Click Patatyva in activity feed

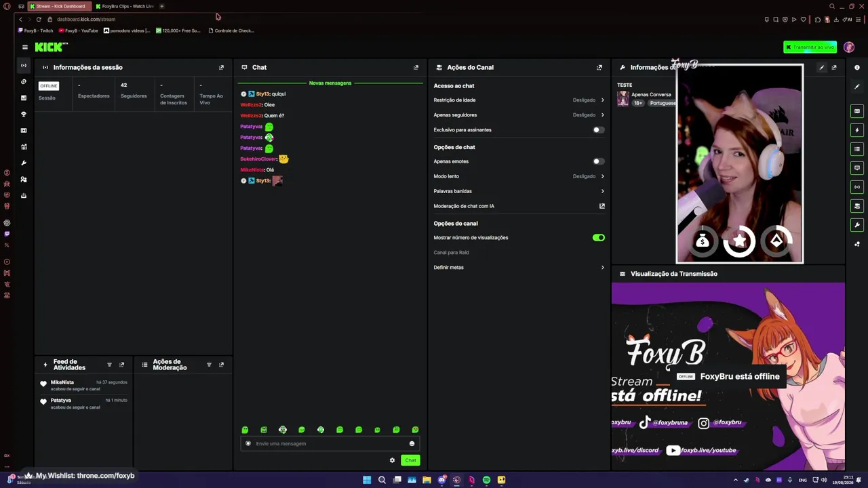click(61, 401)
